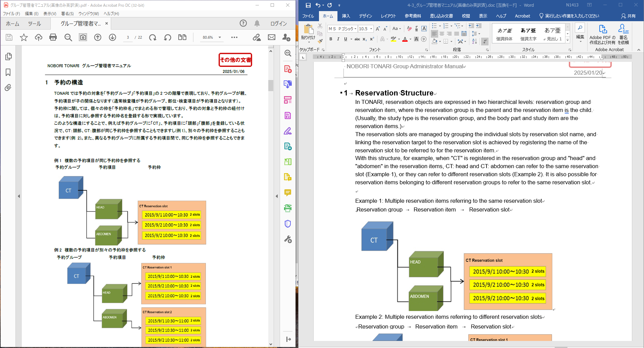The height and width of the screenshot is (348, 644).
Task: Open line spacing dropdown in Word
Action: point(476,34)
